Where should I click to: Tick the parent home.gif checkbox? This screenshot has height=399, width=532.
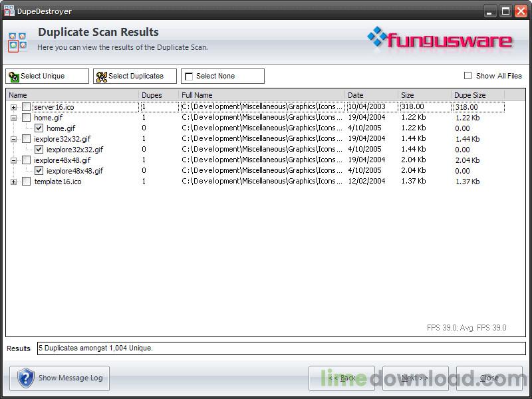[26, 118]
